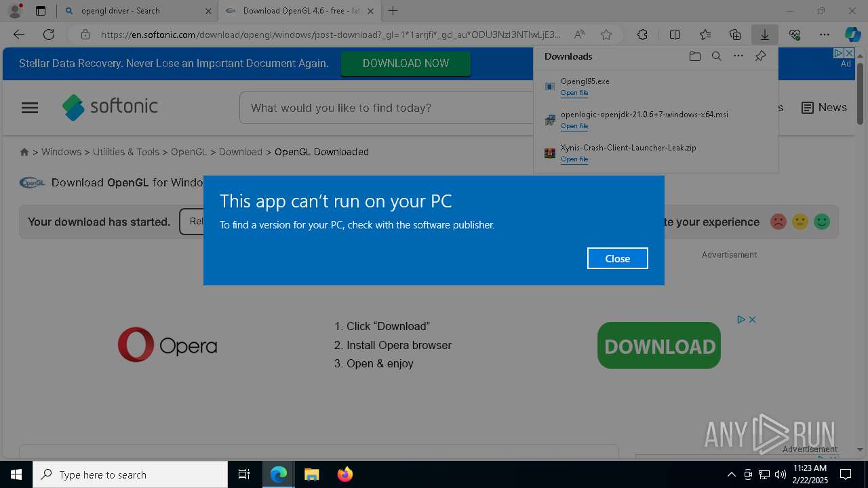Screen dimensions: 868x488
Task: Open Browser essentials heart icon
Action: pyautogui.click(x=795, y=35)
